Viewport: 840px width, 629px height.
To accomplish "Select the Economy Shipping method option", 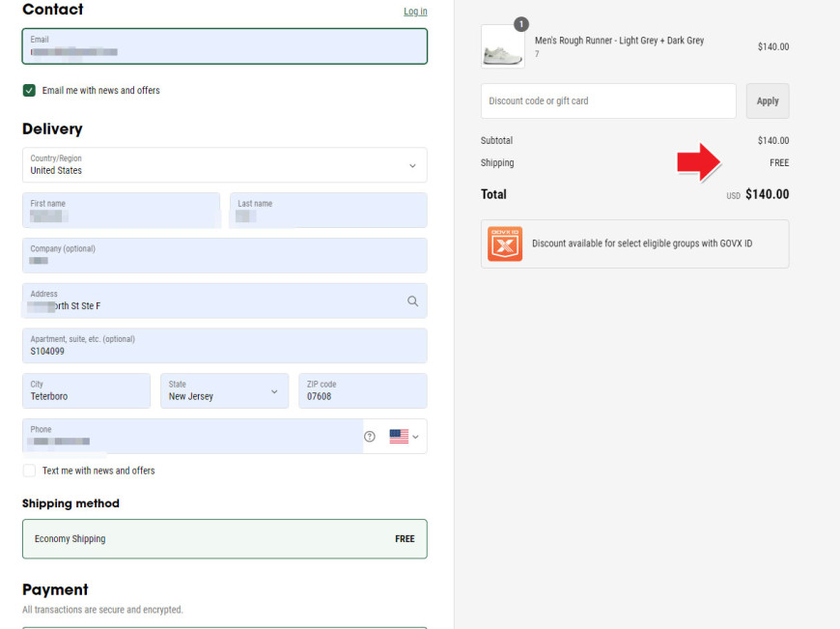I will click(x=224, y=539).
